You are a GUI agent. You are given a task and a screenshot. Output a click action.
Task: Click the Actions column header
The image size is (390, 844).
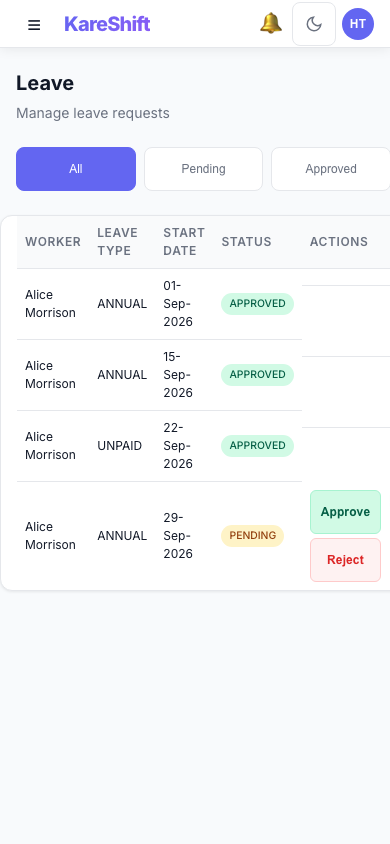[x=339, y=242]
